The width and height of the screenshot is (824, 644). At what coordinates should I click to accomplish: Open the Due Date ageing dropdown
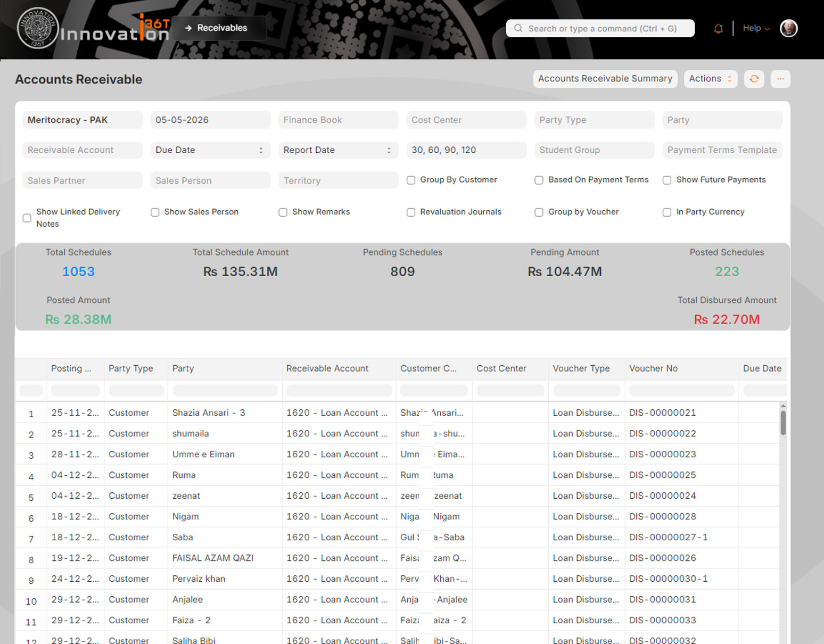pyautogui.click(x=210, y=150)
